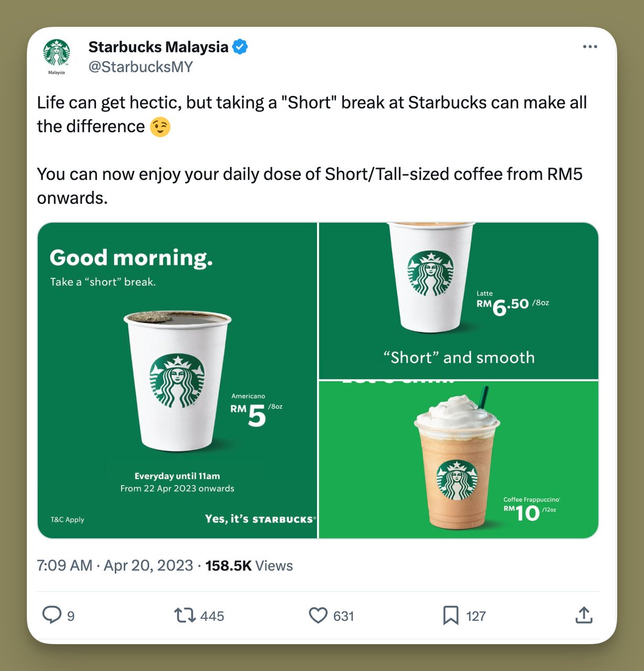The image size is (644, 671).
Task: Click the bookmark icon showing 127 saves
Action: (451, 616)
